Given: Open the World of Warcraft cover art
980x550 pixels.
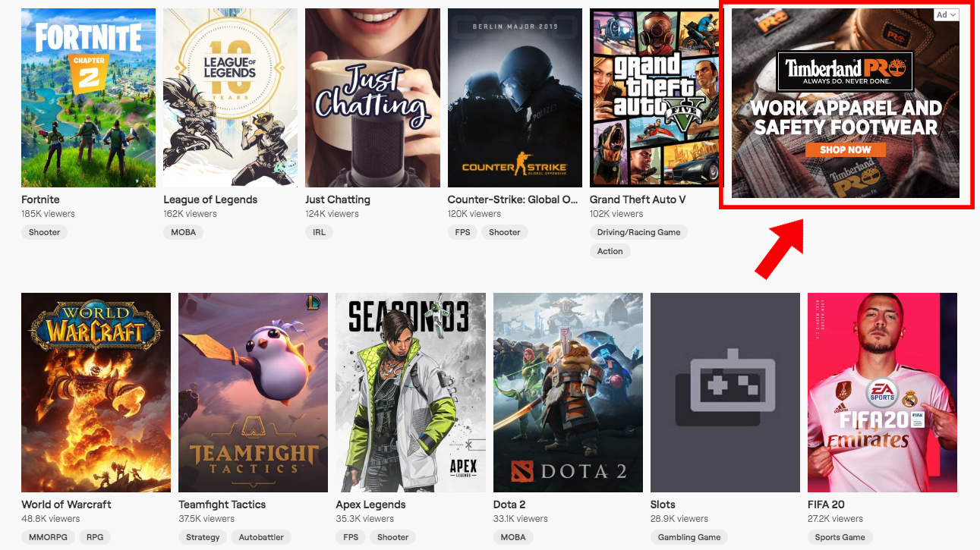Looking at the screenshot, I should click(96, 393).
